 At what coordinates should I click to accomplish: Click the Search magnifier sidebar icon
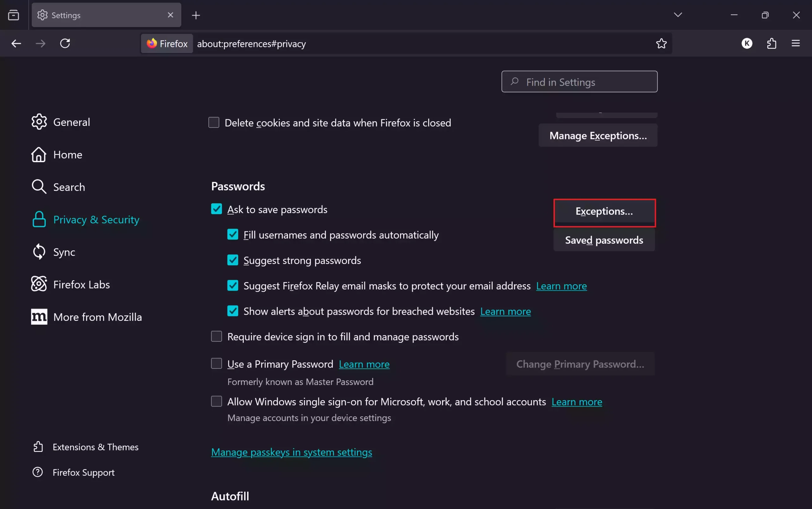pos(39,187)
